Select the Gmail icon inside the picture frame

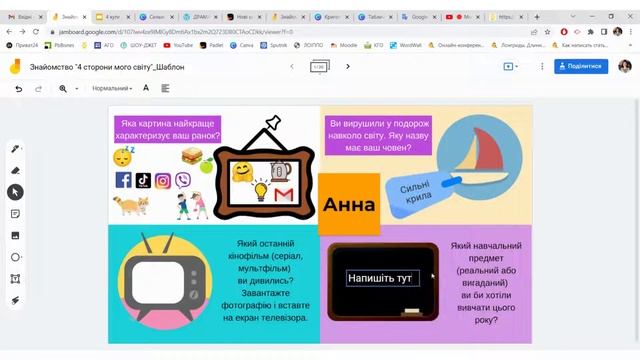[284, 195]
